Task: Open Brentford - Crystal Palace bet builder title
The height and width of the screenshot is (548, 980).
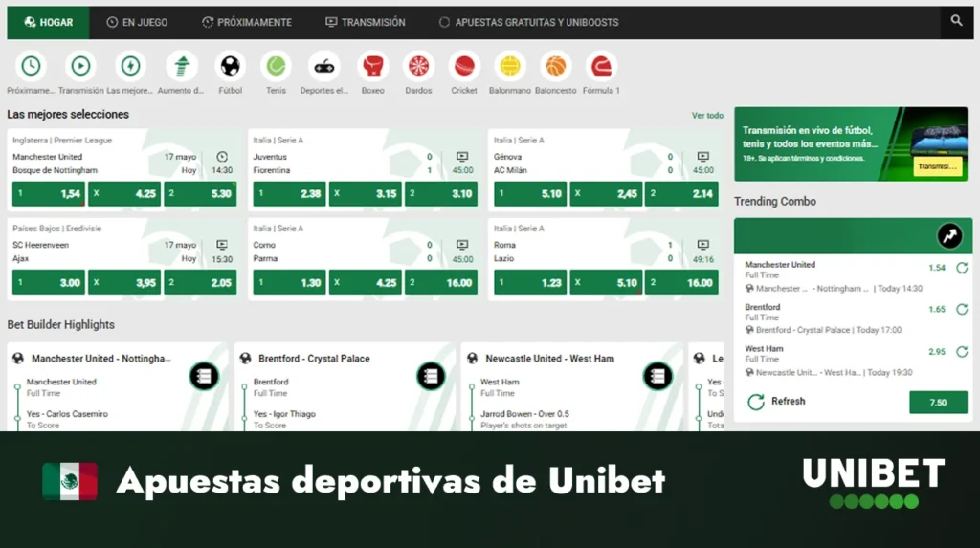Action: tap(314, 359)
